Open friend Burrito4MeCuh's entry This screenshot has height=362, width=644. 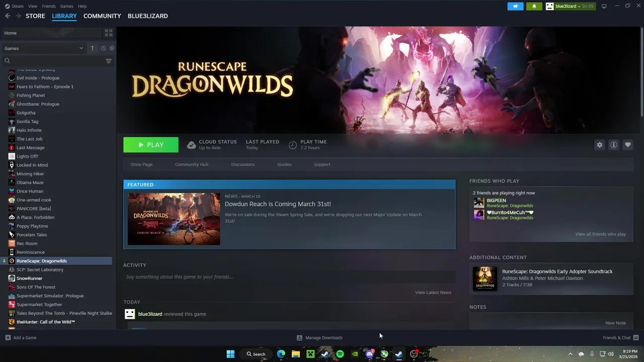click(504, 215)
